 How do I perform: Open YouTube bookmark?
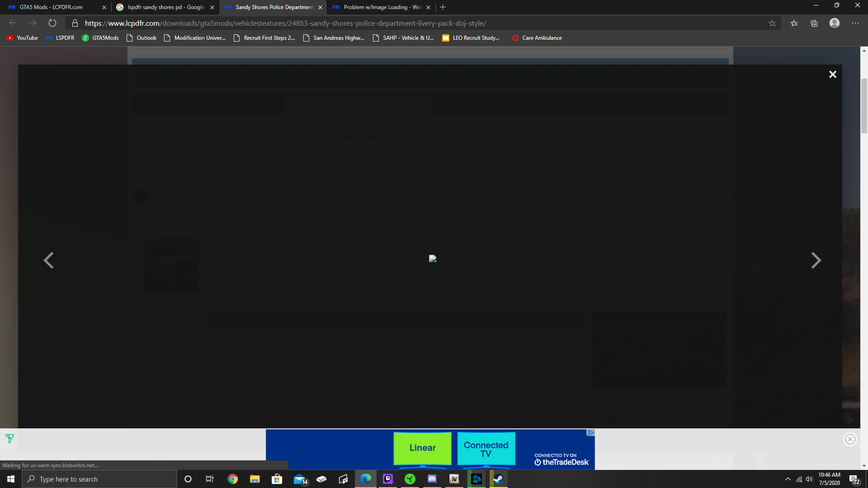click(x=23, y=38)
